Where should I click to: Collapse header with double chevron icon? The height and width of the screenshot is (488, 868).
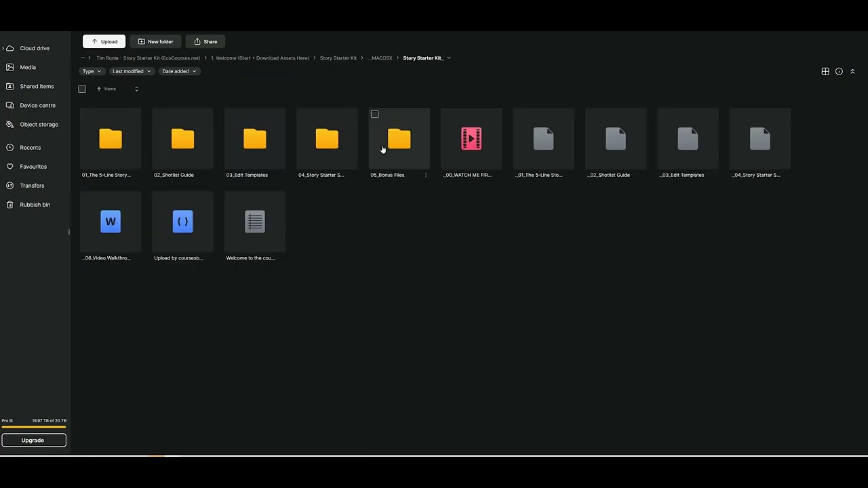coord(852,71)
